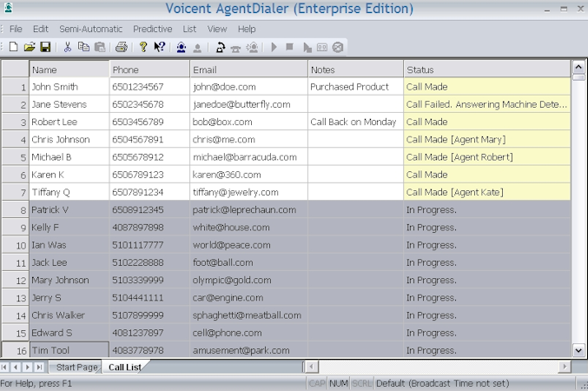
Task: Cut selection using the scissors icon
Action: [68, 47]
